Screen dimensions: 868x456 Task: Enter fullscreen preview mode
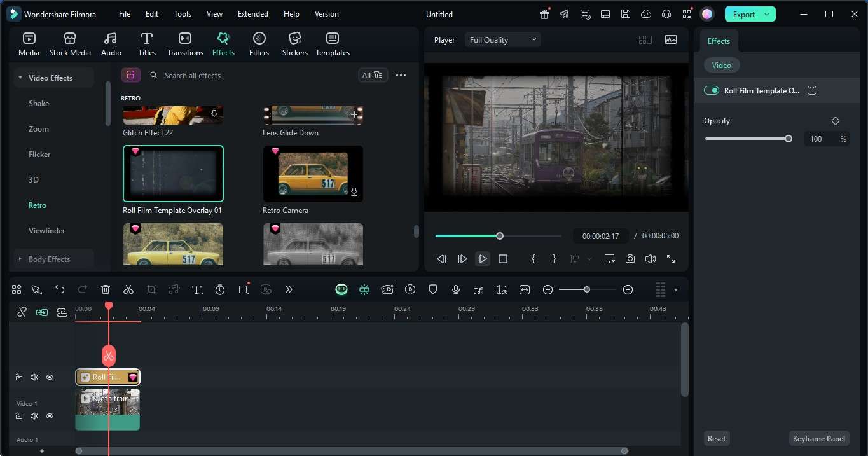671,259
